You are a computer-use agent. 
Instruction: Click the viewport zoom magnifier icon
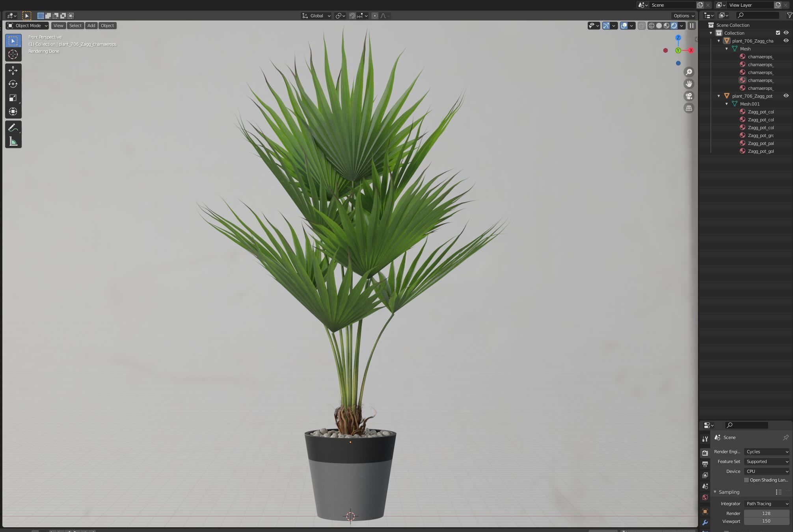pos(689,72)
